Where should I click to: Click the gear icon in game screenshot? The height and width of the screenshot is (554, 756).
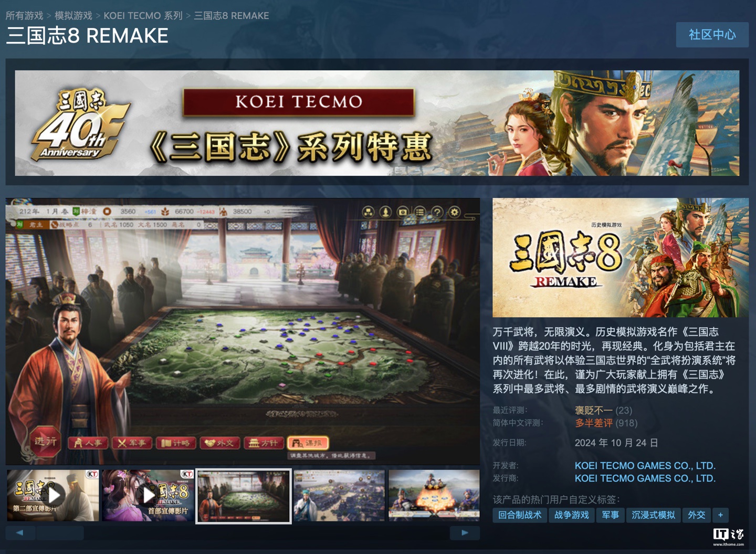455,212
